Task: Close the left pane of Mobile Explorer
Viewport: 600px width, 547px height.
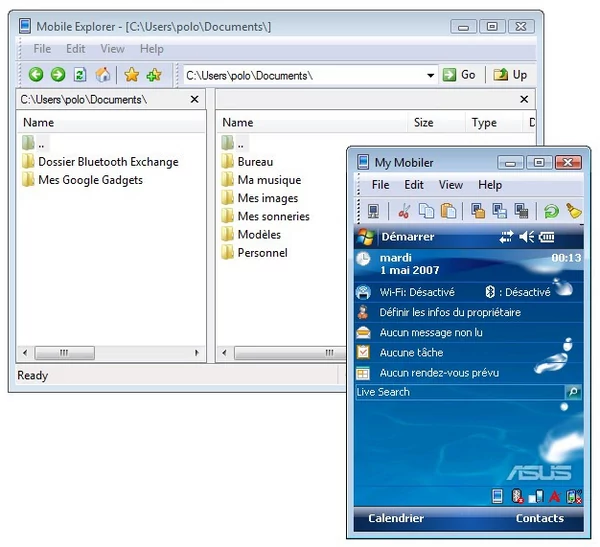Action: [x=194, y=100]
